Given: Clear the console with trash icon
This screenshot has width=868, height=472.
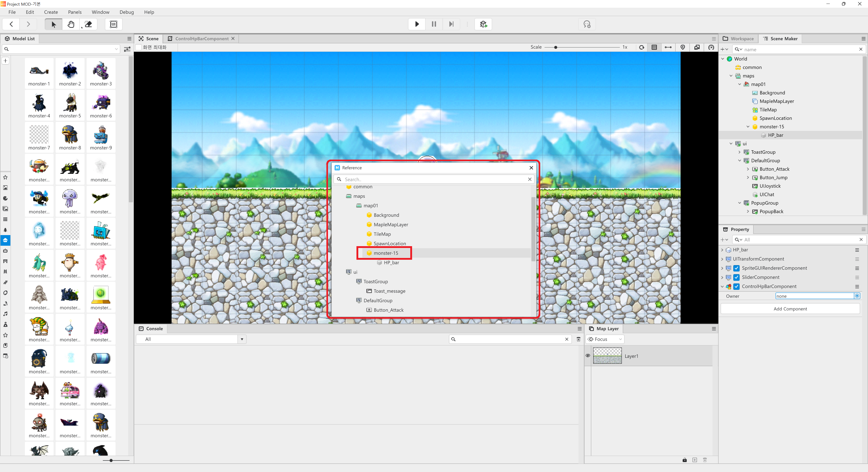Looking at the screenshot, I should (579, 339).
